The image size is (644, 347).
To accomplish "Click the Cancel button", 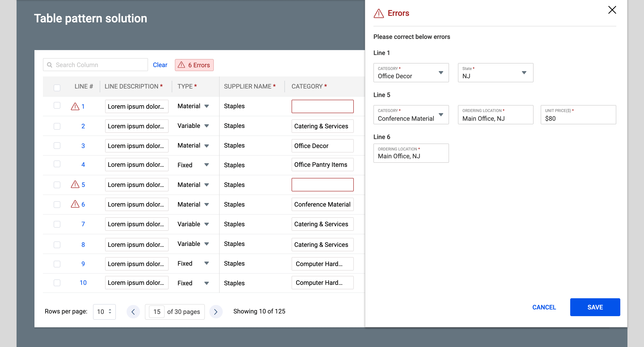I will click(544, 307).
